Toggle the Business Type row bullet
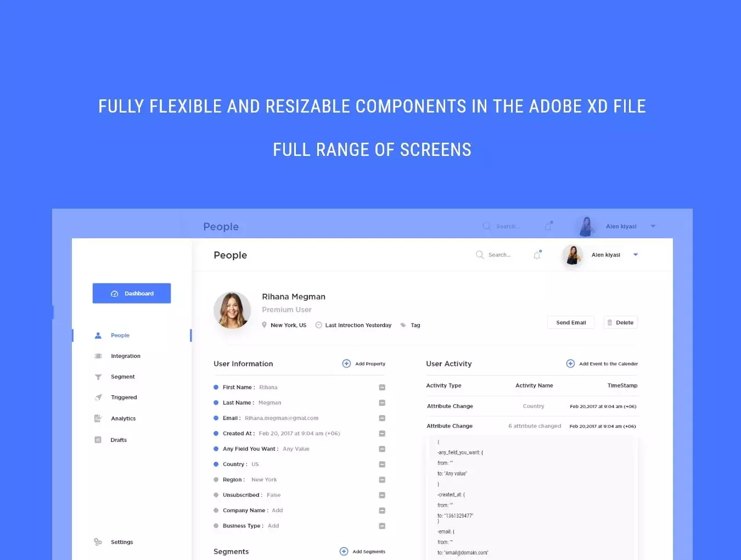 point(216,526)
